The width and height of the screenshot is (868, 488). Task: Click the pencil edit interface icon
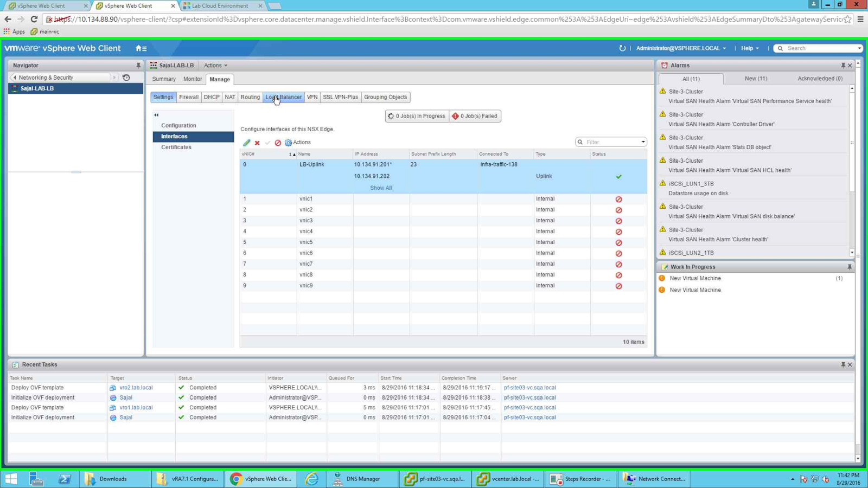pos(247,143)
